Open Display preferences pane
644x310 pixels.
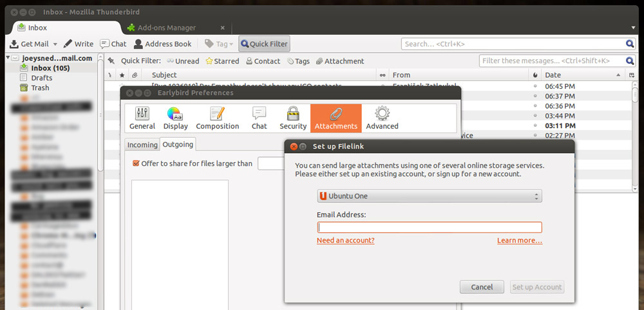click(175, 118)
